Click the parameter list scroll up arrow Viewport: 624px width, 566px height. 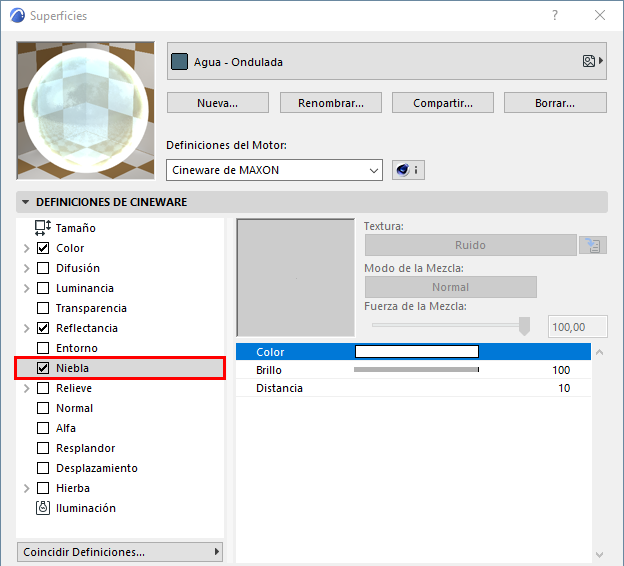coord(599,352)
